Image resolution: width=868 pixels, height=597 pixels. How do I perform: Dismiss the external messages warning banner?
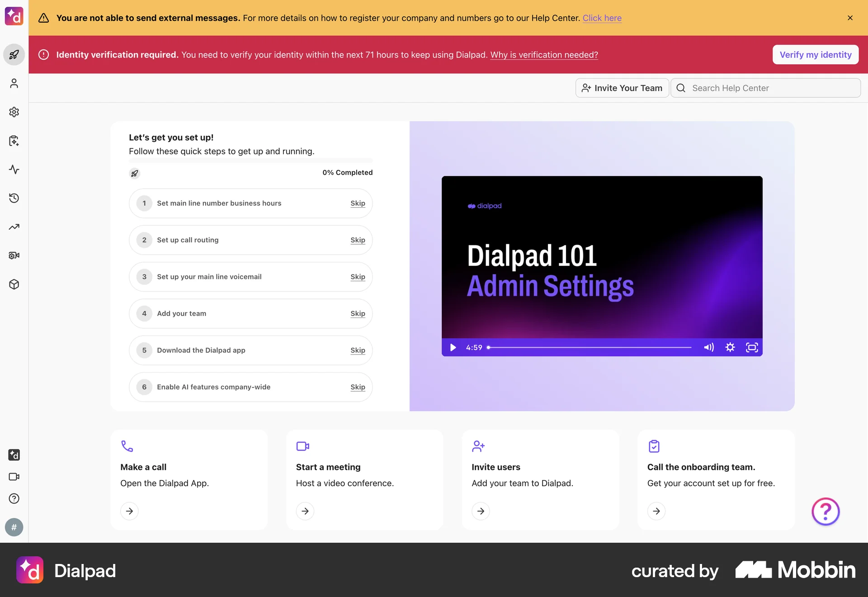850,18
